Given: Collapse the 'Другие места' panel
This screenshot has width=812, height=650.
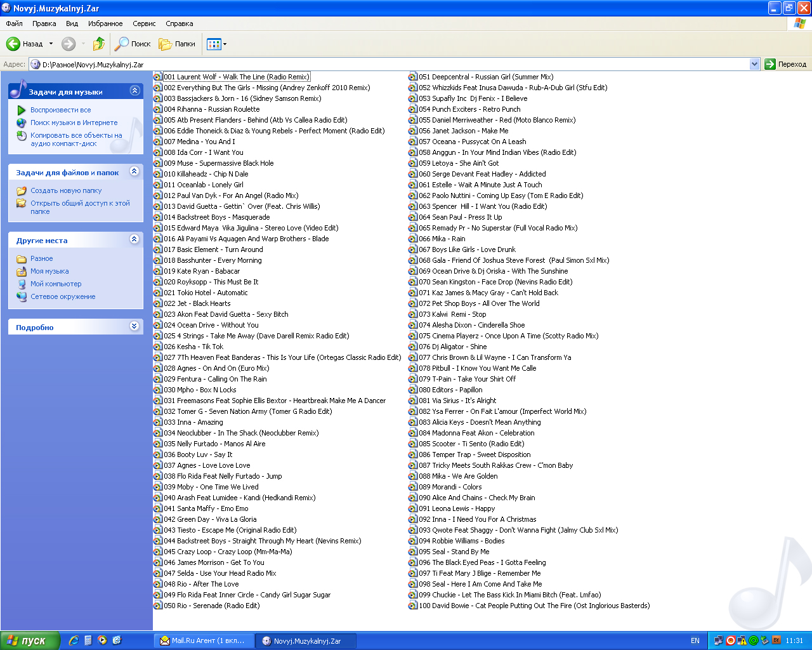Looking at the screenshot, I should (134, 239).
